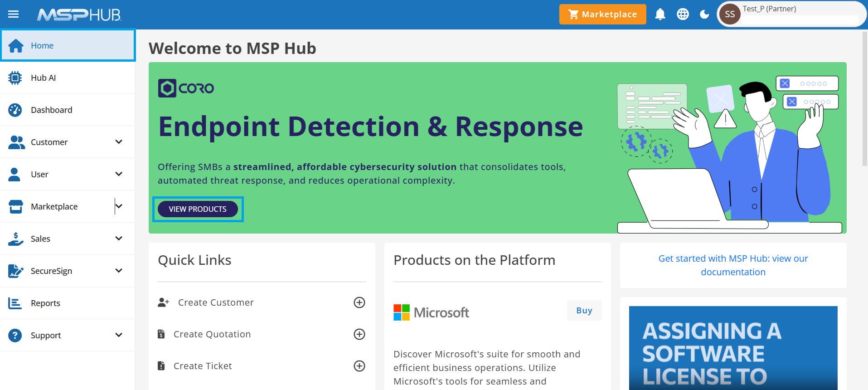The image size is (868, 390).
Task: Expand the Customer menu chevron
Action: tap(119, 142)
